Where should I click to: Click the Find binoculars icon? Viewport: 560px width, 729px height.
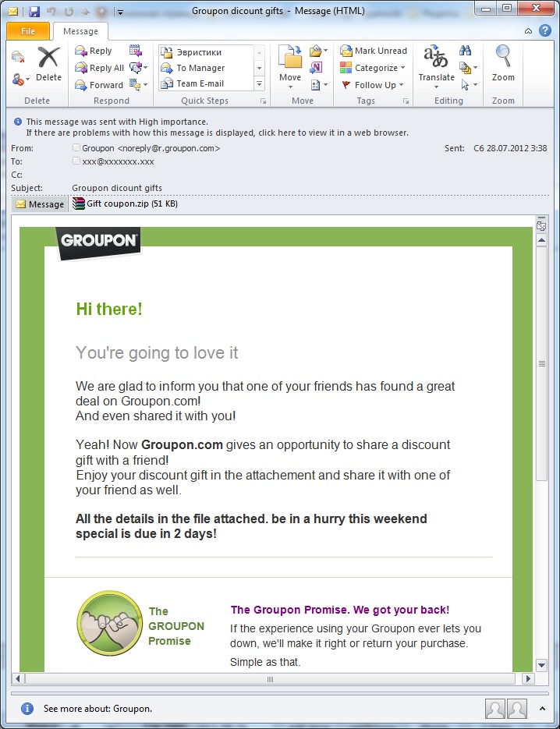coord(466,51)
